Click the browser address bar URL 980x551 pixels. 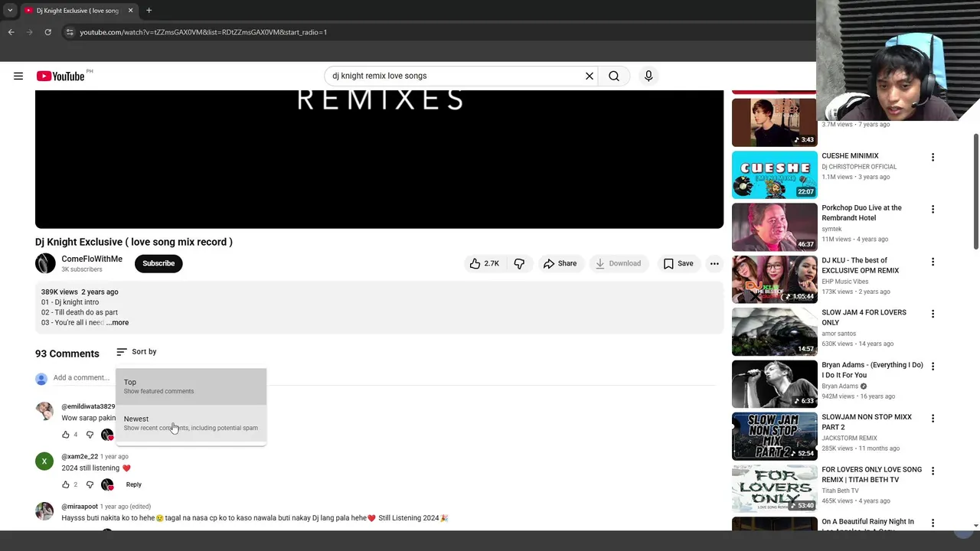204,32
